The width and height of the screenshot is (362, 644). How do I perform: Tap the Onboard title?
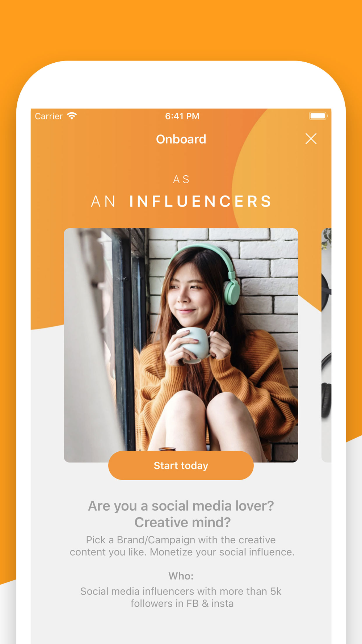pos(181,139)
